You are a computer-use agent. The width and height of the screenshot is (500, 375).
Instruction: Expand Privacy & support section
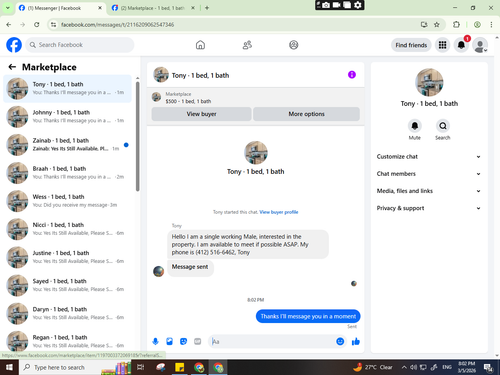pyautogui.click(x=429, y=208)
